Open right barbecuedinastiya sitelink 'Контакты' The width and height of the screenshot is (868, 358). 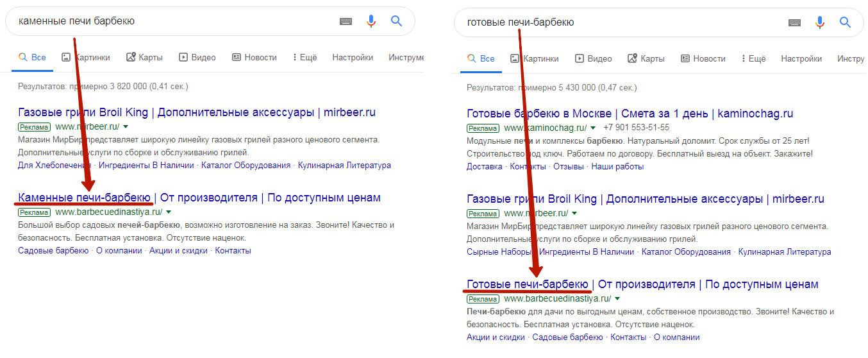pos(628,337)
